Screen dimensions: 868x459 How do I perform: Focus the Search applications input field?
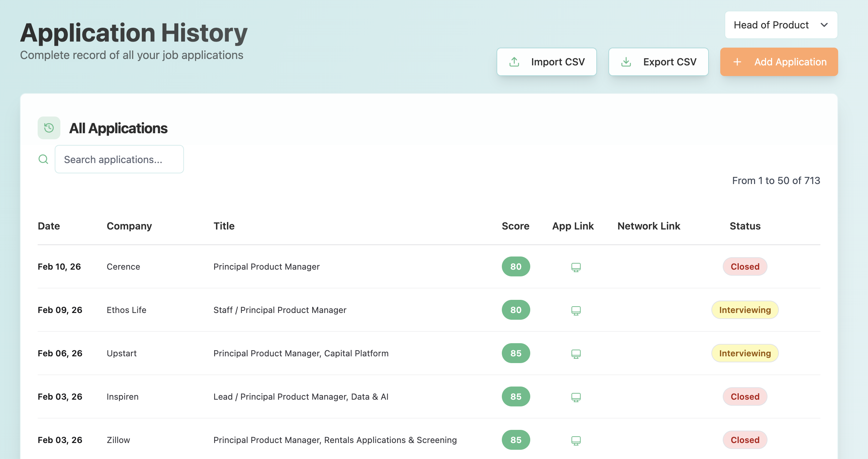119,159
